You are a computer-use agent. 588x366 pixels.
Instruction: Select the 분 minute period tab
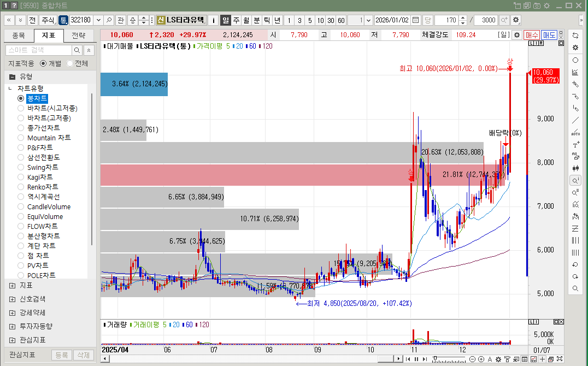coord(256,20)
